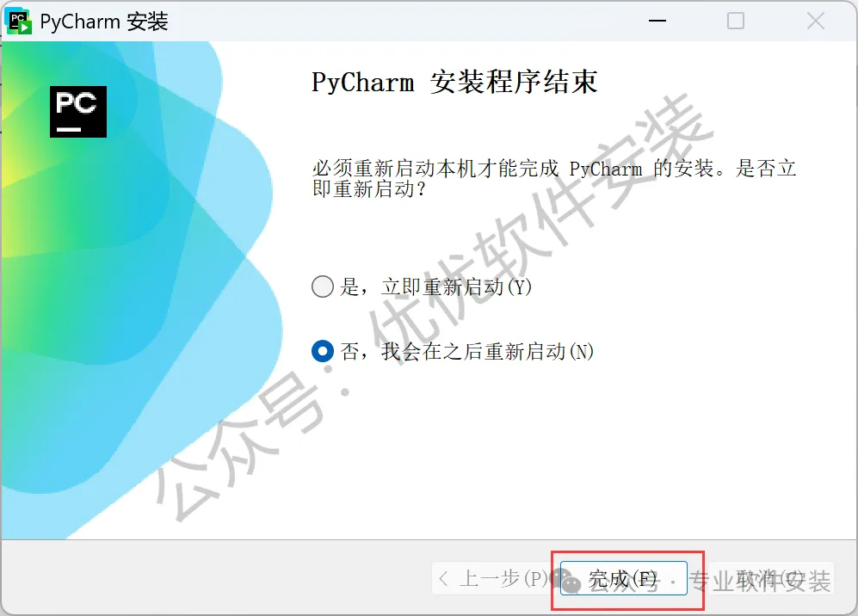
Task: Click the PyCharm icon in the title bar
Action: [x=18, y=22]
